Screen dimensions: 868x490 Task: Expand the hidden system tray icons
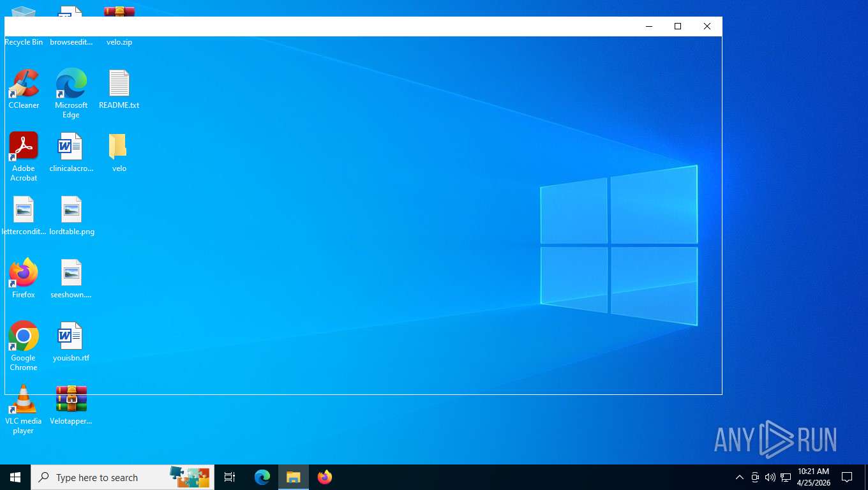tap(740, 477)
